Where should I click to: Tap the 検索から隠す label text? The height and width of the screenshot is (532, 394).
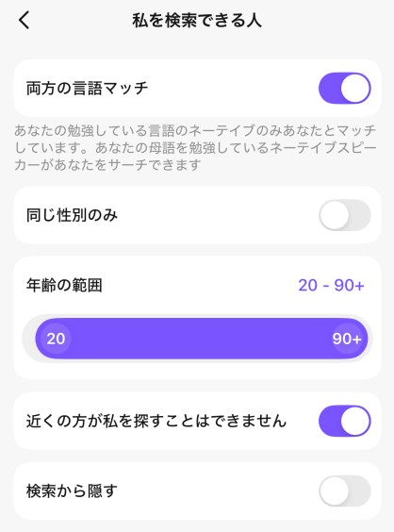click(72, 490)
